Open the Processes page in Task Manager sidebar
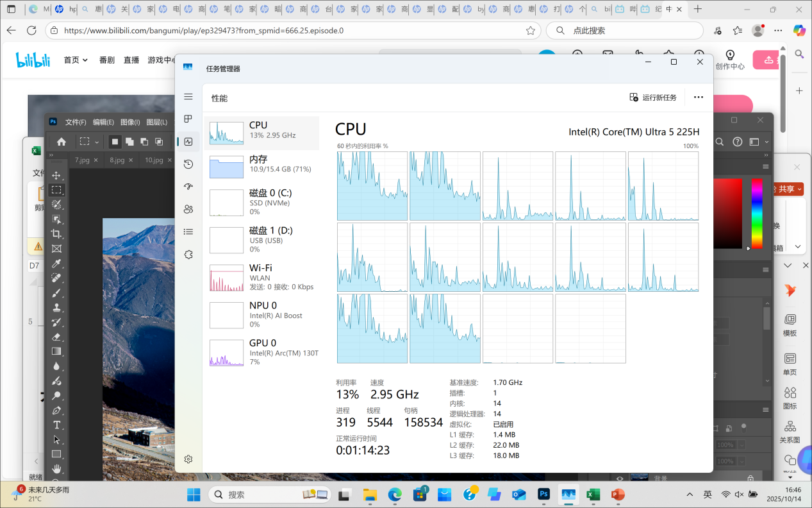The image size is (812, 508). pyautogui.click(x=188, y=119)
